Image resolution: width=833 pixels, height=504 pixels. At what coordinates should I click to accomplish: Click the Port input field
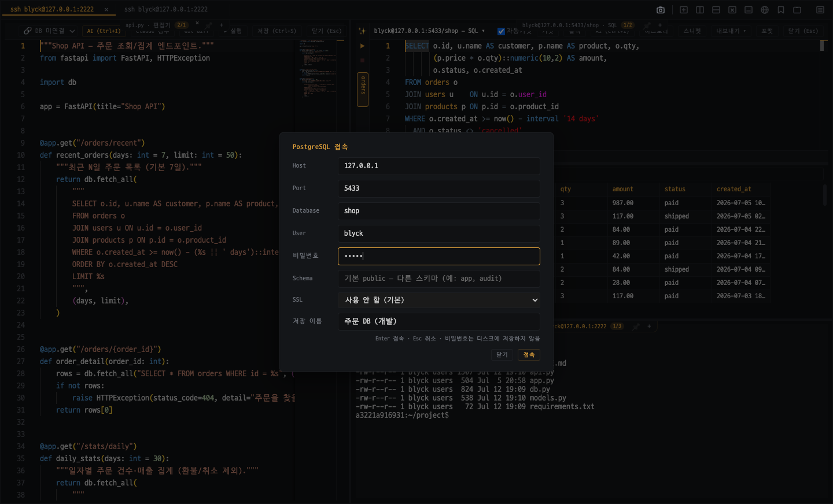pos(439,188)
